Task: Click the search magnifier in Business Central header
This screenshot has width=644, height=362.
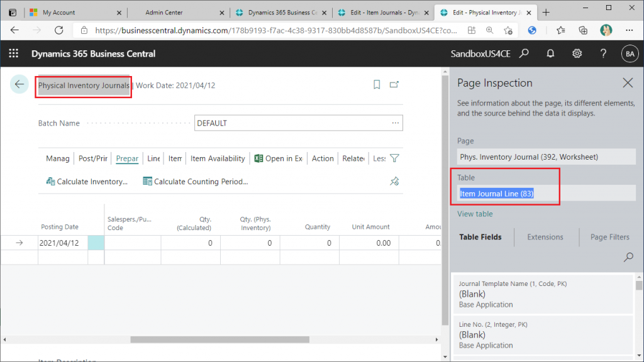Action: (524, 53)
